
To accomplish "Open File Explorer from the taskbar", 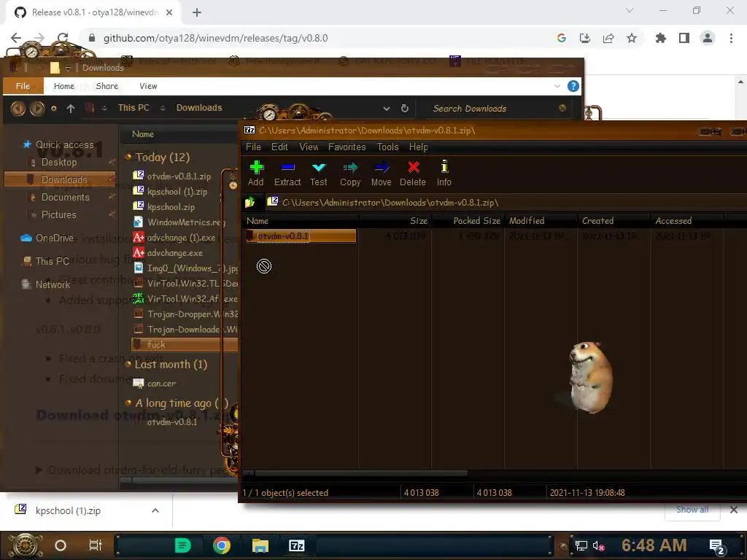I will [260, 545].
